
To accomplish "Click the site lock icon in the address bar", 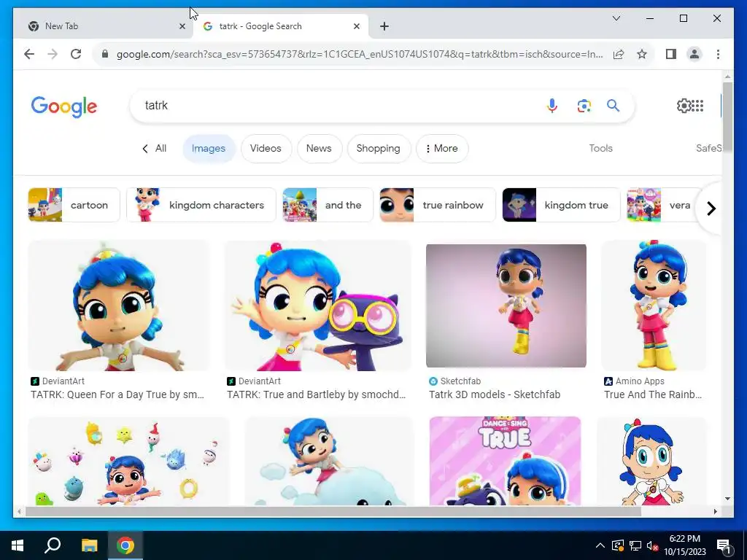I will (x=105, y=54).
